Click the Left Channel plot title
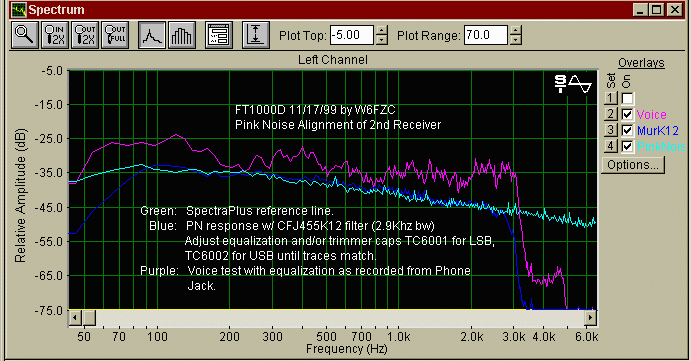Image resolution: width=691 pixels, height=361 pixels. 333,60
